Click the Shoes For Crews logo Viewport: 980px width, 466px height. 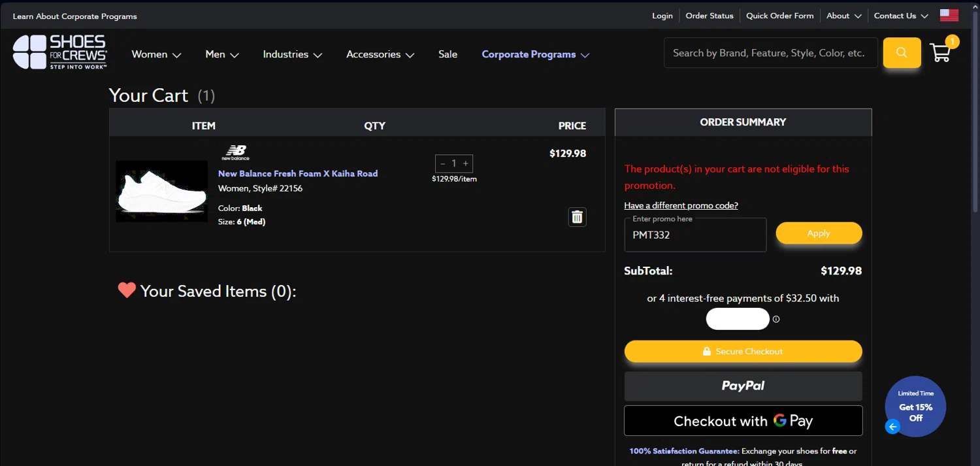point(60,52)
